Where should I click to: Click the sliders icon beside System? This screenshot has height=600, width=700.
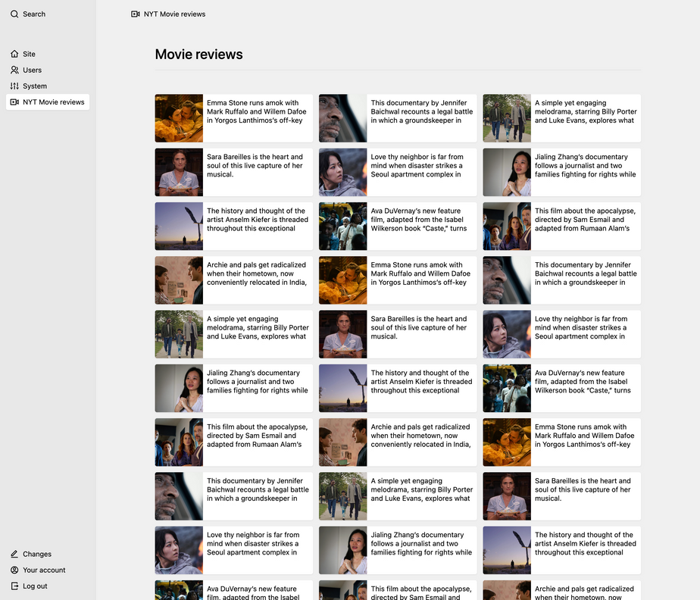point(14,86)
